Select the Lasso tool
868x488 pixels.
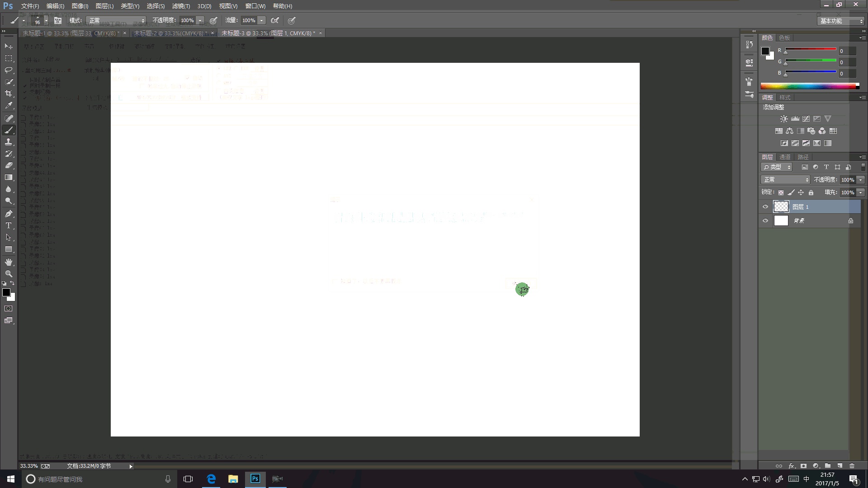click(9, 70)
